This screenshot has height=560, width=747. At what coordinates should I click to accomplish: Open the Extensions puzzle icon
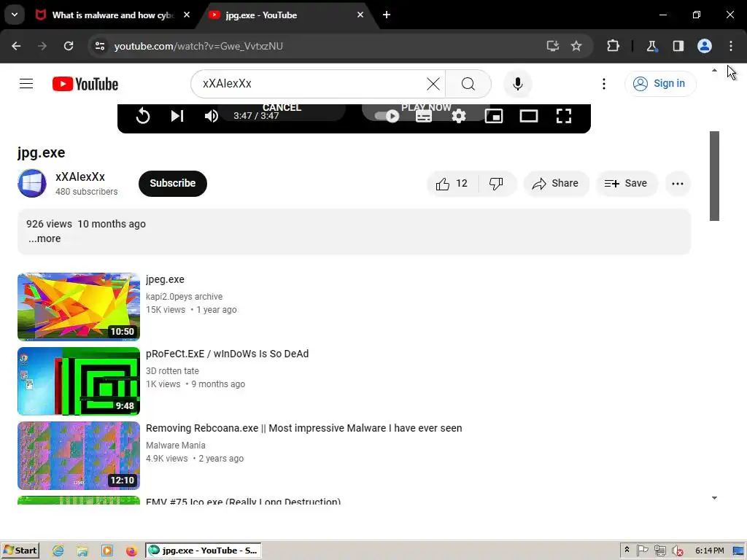tap(613, 46)
